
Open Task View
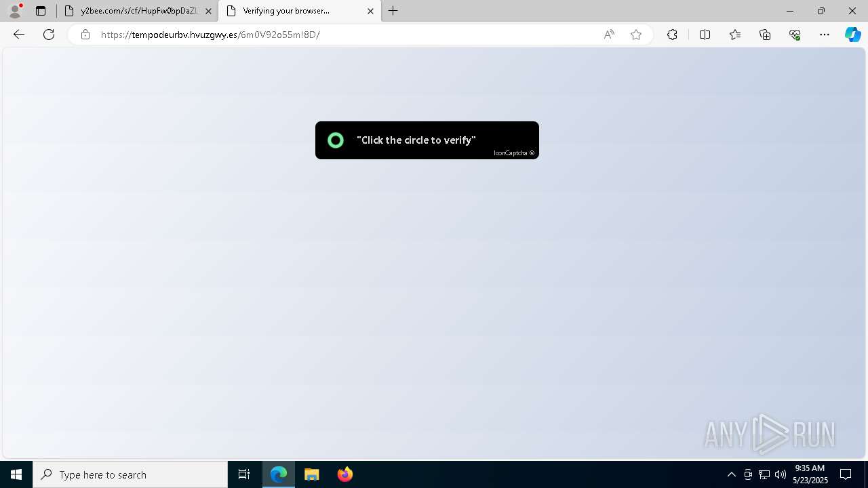point(244,474)
